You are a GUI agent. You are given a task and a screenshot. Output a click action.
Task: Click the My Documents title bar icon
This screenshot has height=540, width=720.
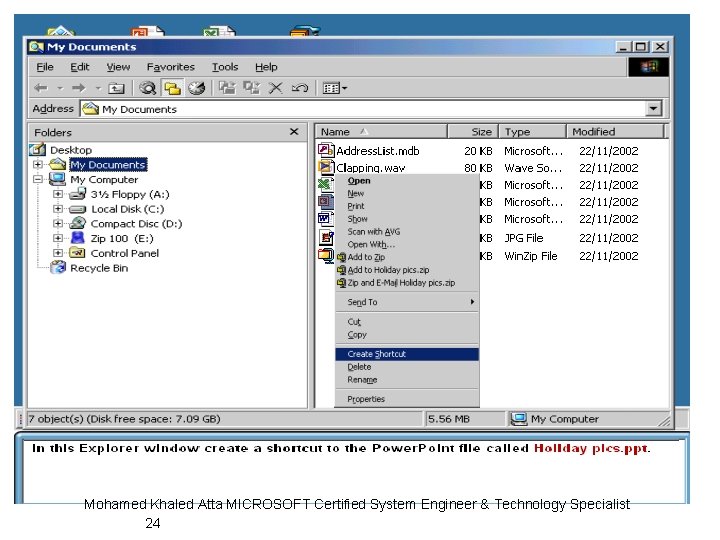point(36,47)
